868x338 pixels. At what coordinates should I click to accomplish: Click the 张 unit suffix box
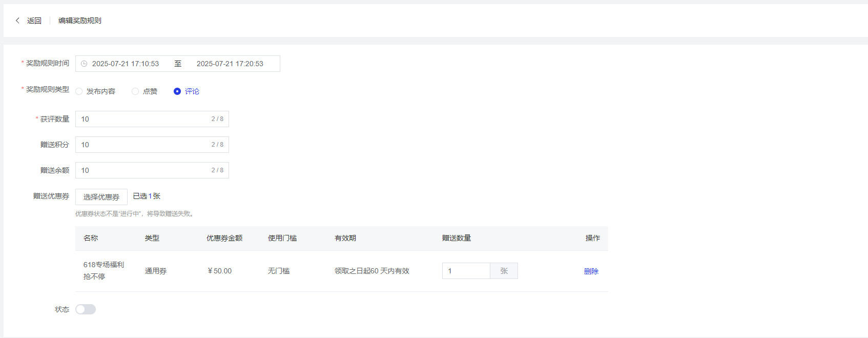point(504,271)
